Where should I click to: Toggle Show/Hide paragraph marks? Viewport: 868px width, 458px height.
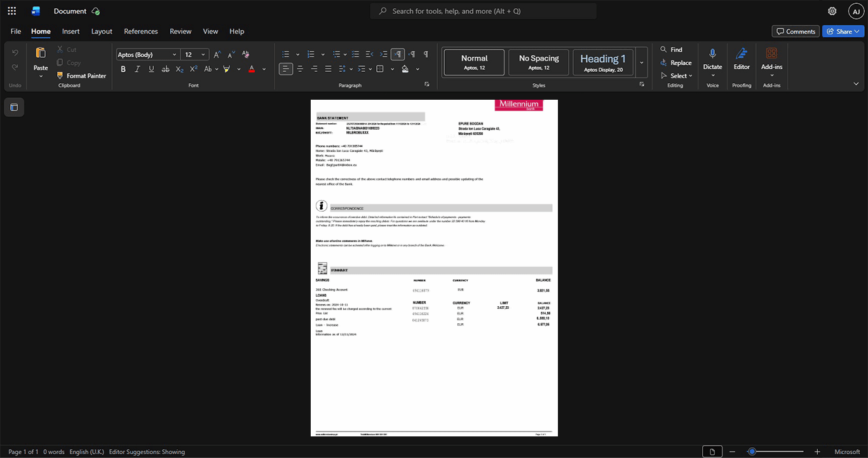click(426, 55)
